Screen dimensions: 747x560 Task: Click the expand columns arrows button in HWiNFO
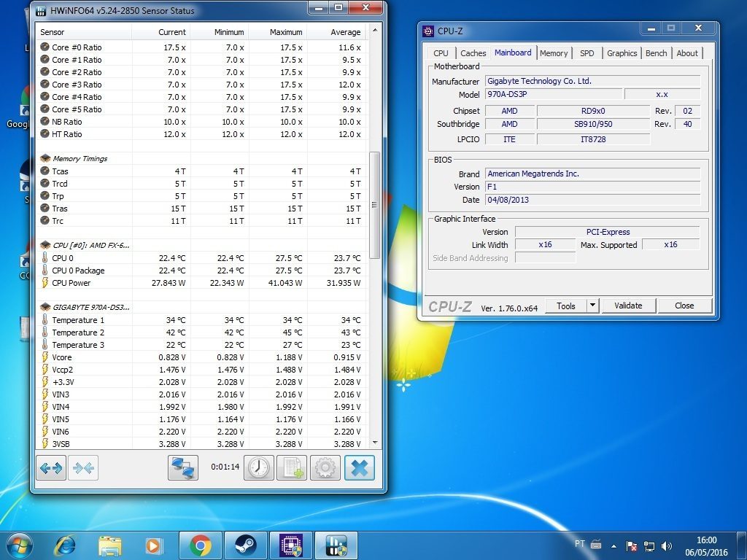point(51,467)
